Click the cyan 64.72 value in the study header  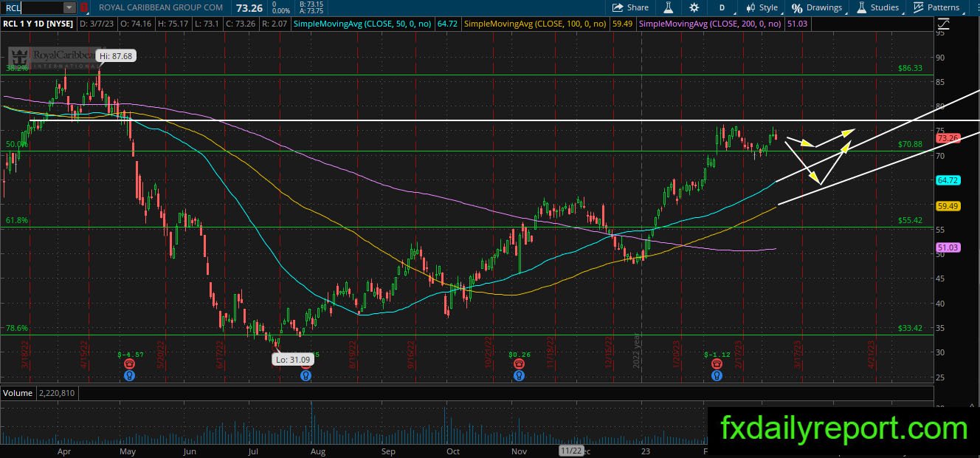click(x=447, y=24)
